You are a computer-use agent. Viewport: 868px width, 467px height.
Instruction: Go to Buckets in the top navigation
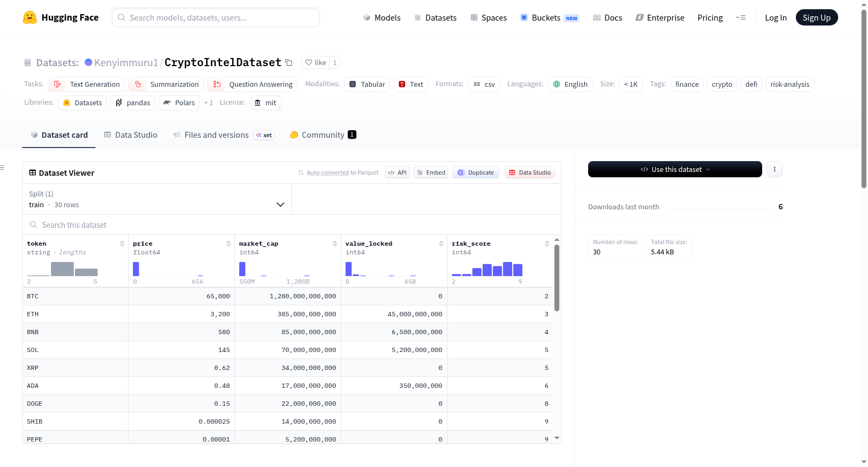tap(550, 18)
